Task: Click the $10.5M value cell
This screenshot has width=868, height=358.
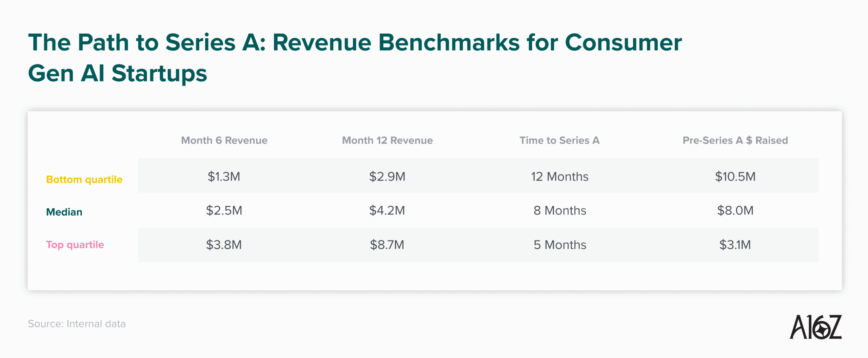Action: [735, 176]
